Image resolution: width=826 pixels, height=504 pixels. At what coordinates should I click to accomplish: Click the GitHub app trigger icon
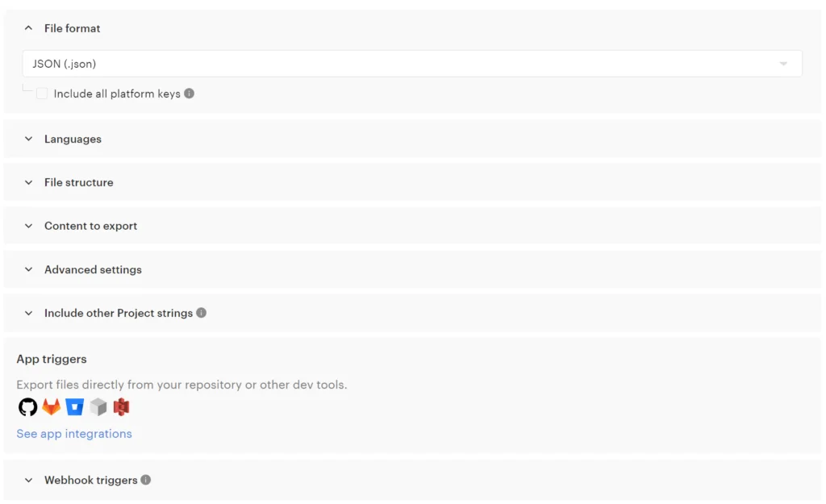(x=28, y=407)
